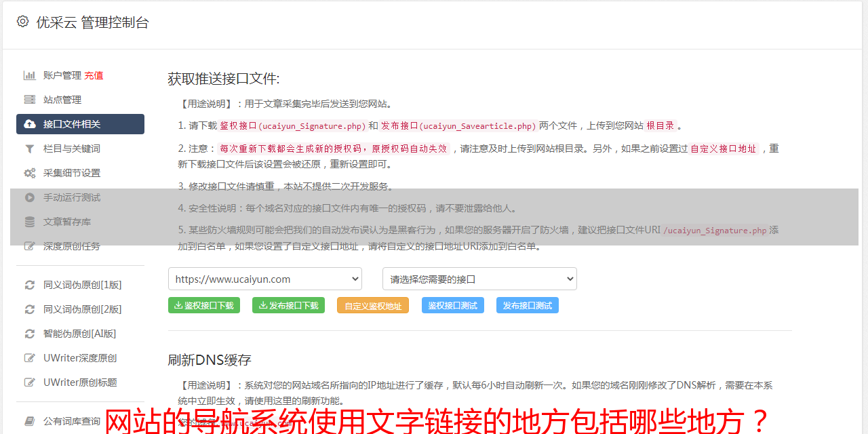Click the gears icon for 采集细节设置

[x=30, y=173]
